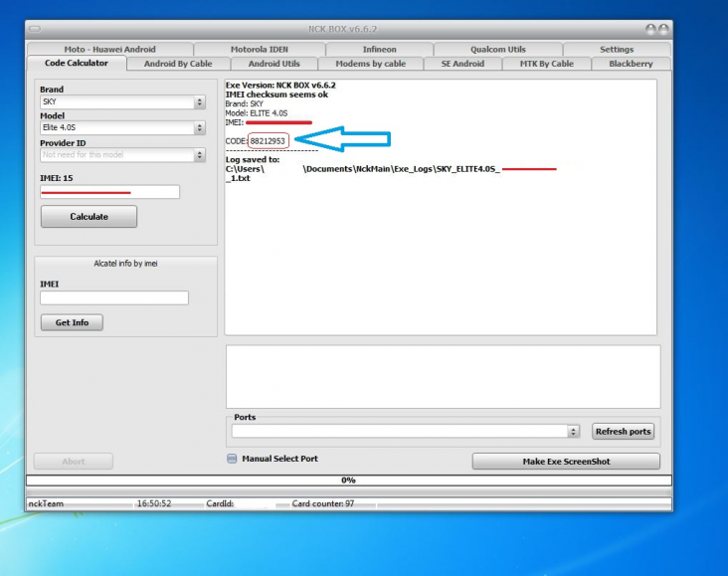Click the Alcatel IMEI input field
Viewport: 728px width, 576px height.
pos(114,297)
